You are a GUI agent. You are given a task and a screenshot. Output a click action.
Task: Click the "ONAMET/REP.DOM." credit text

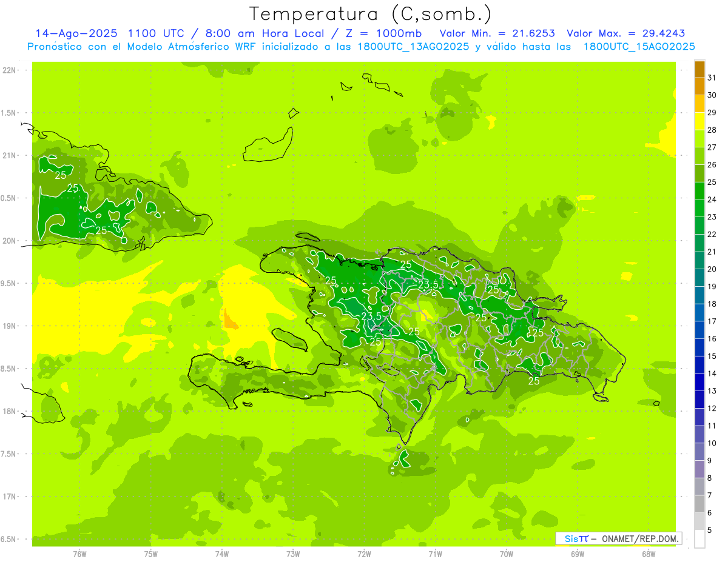tap(639, 538)
